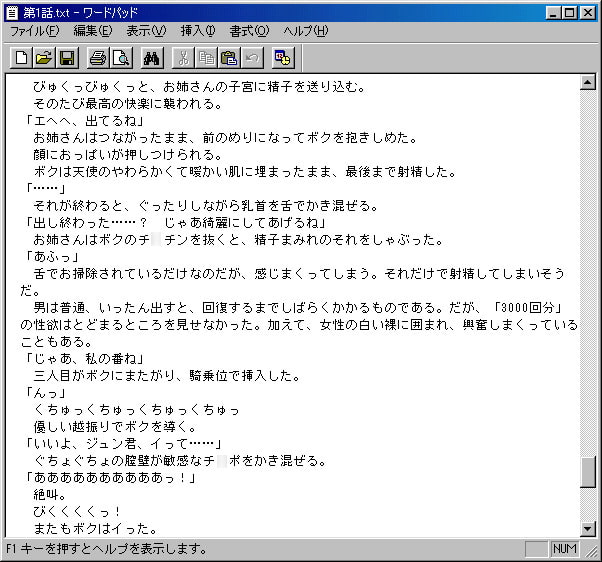Viewport: 602px width, 562px height.
Task: Open Print Preview from the toolbar
Action: 120,57
